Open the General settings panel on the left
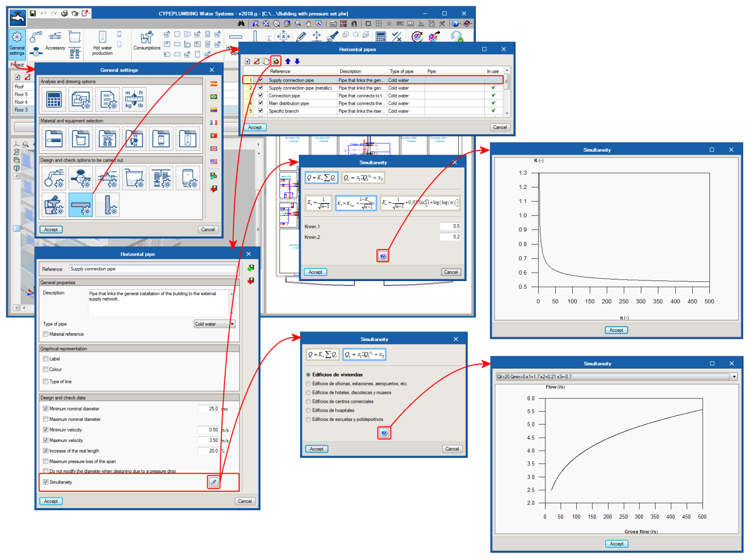Viewport: 752px width, 560px height. click(x=17, y=44)
